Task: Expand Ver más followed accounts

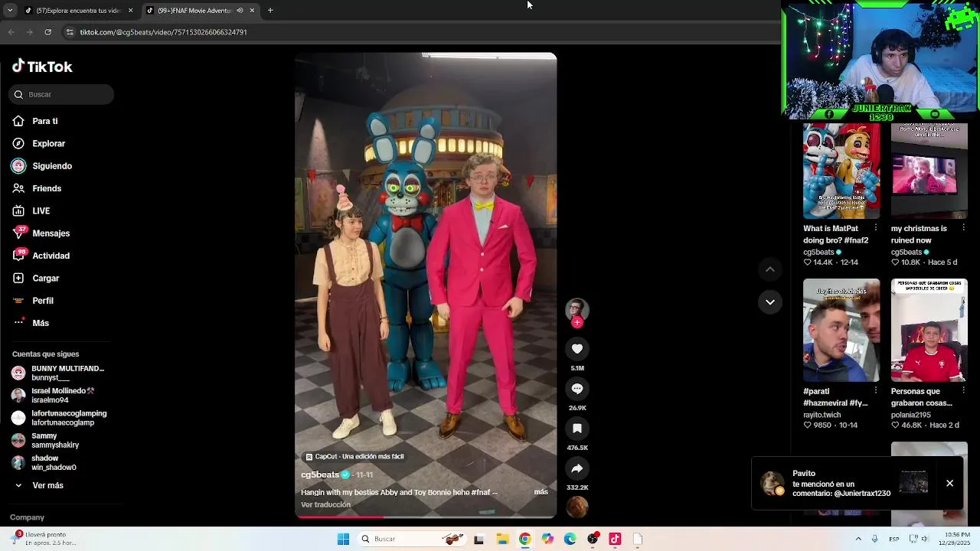Action: (x=47, y=485)
